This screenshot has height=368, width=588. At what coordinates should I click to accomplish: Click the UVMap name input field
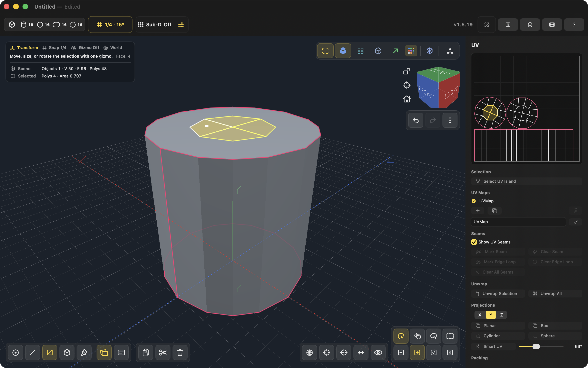point(519,222)
